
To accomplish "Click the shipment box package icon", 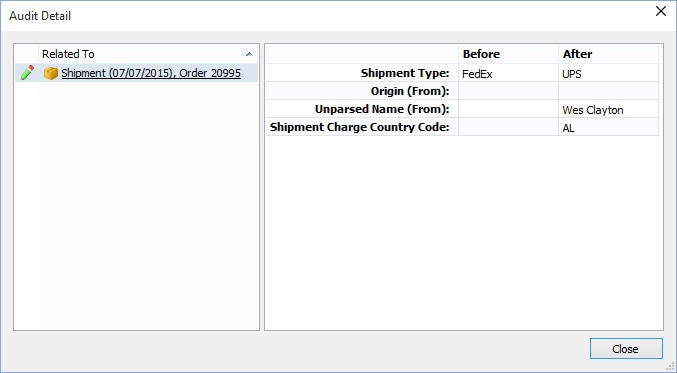I will [51, 73].
